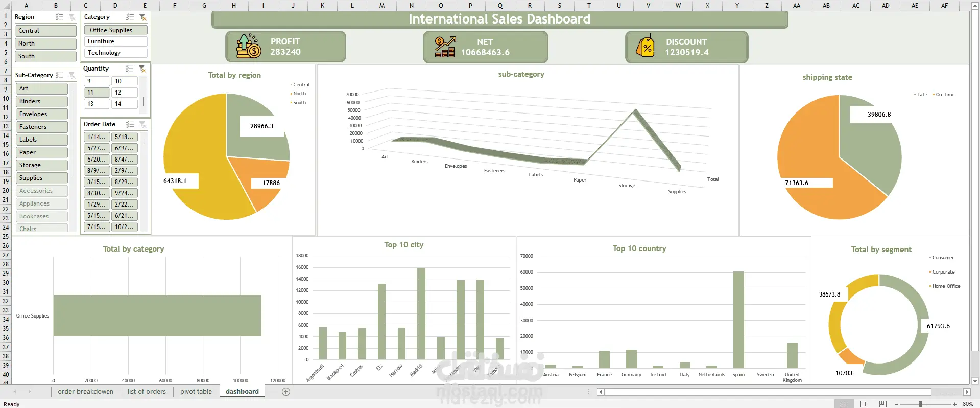Clear the filter on the Category slicer
The image size is (980, 408).
[x=142, y=17]
